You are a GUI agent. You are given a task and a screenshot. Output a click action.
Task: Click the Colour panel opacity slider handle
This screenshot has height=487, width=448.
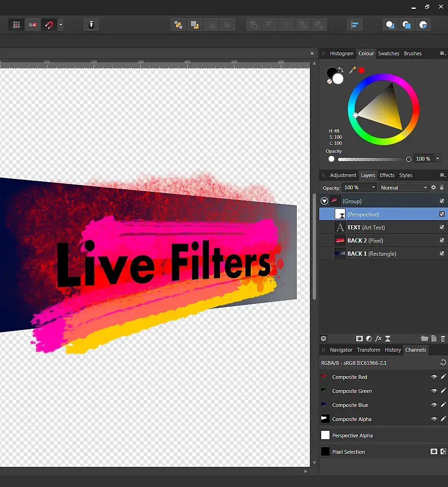[409, 159]
